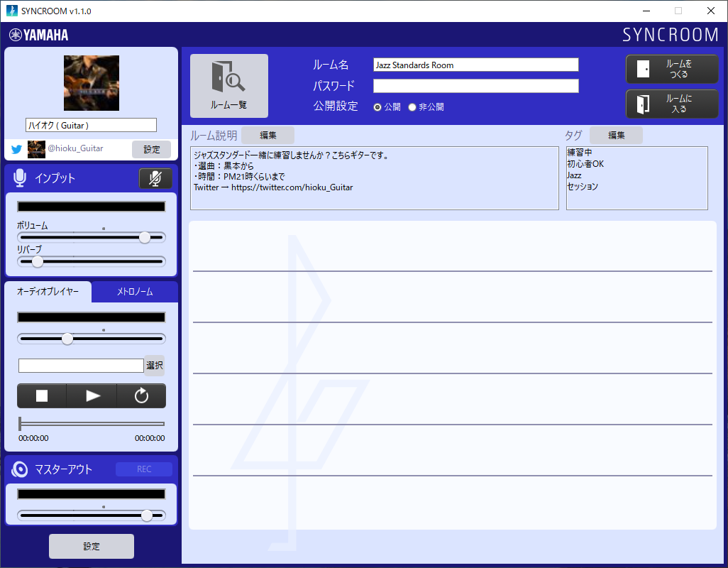This screenshot has width=728, height=568.
Task: Click the マスターアウト speaker icon
Action: coord(19,469)
